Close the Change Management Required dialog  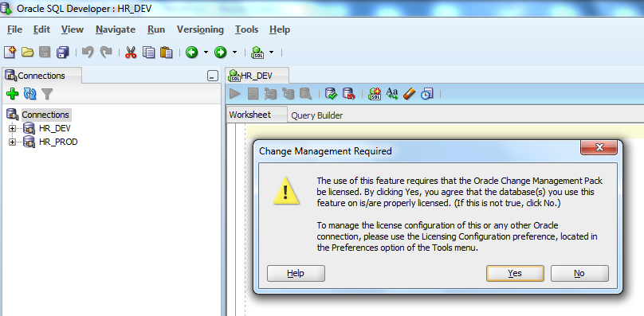[599, 147]
